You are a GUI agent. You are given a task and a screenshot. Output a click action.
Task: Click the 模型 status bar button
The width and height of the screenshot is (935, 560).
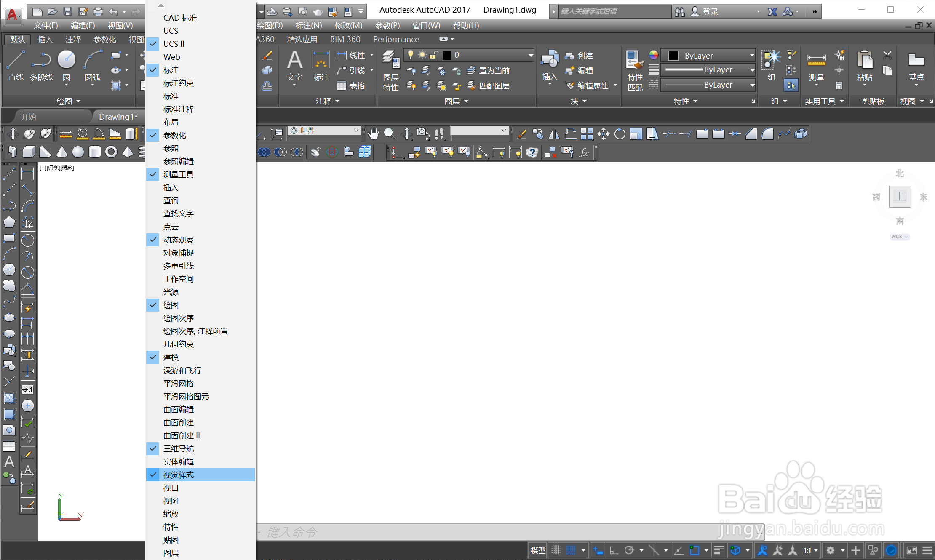(x=538, y=550)
